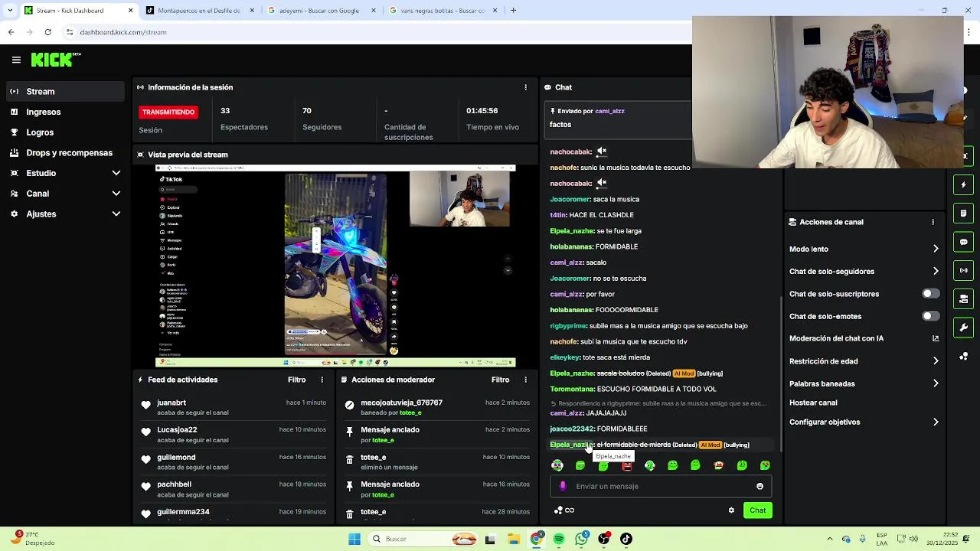
Task: Open the wrench tools panel in right sidebar
Action: coord(963,328)
